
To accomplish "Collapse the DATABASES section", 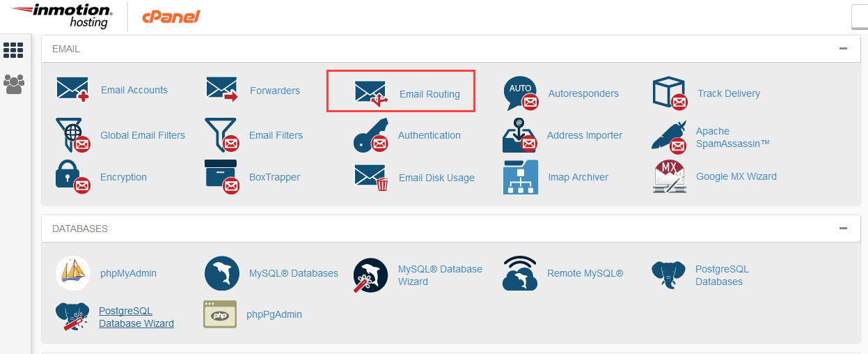I will 843,228.
